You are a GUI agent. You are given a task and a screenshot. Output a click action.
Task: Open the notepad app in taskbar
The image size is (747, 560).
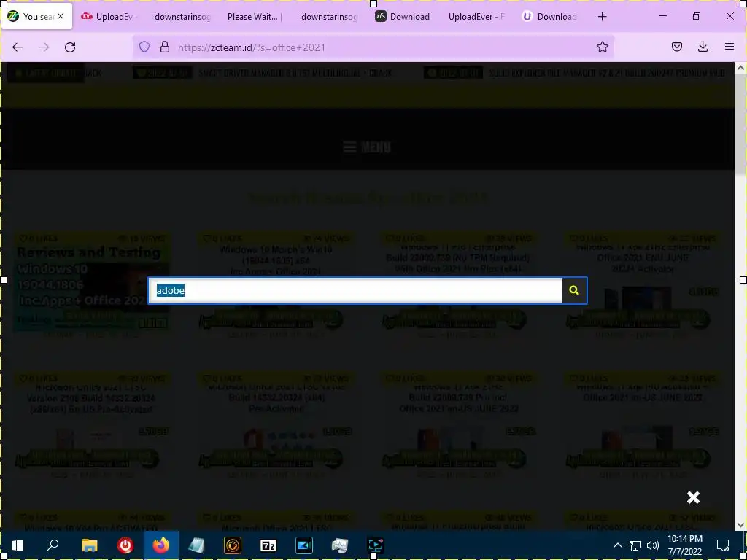196,545
